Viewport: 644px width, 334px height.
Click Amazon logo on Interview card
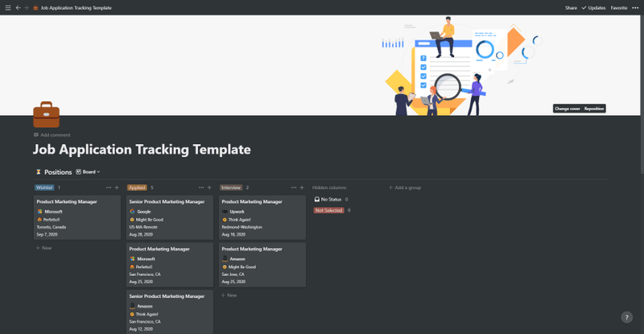pos(225,259)
